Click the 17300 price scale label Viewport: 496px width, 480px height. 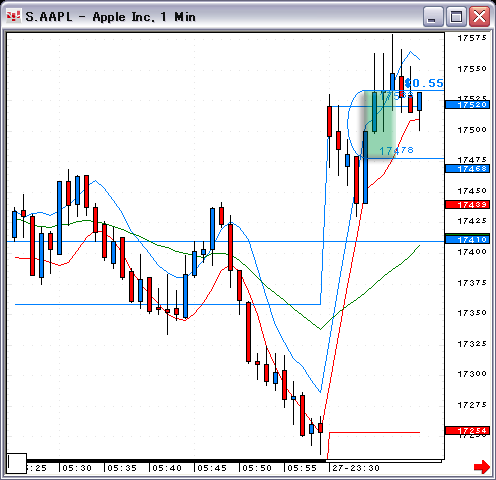tap(472, 374)
